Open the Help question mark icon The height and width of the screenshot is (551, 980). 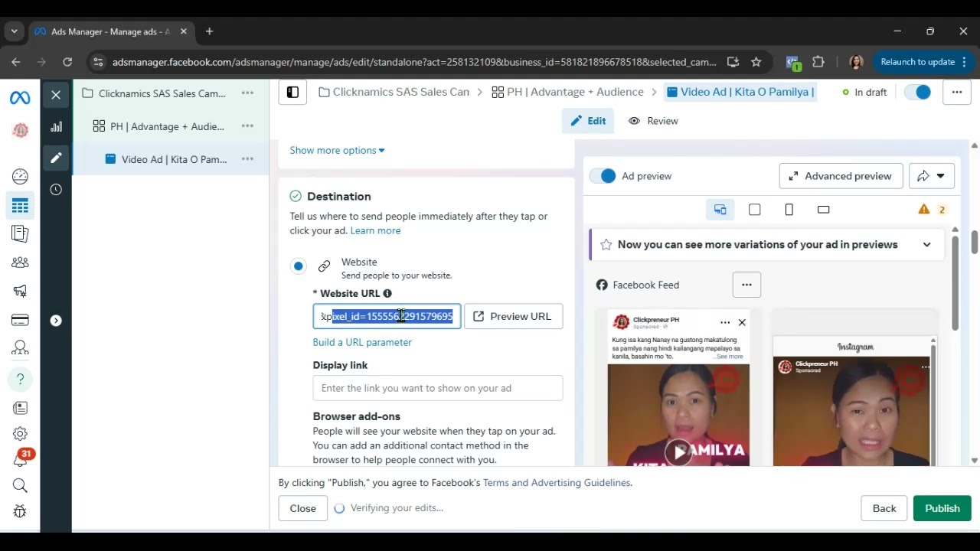(x=20, y=379)
